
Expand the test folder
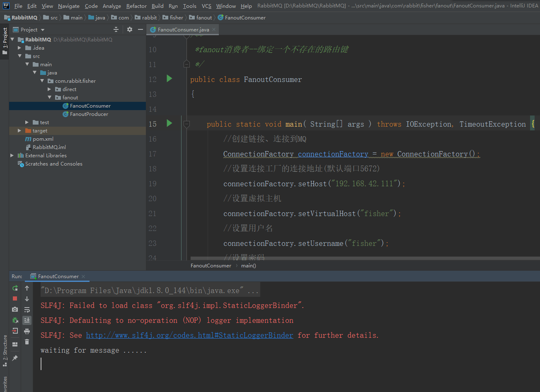[27, 123]
